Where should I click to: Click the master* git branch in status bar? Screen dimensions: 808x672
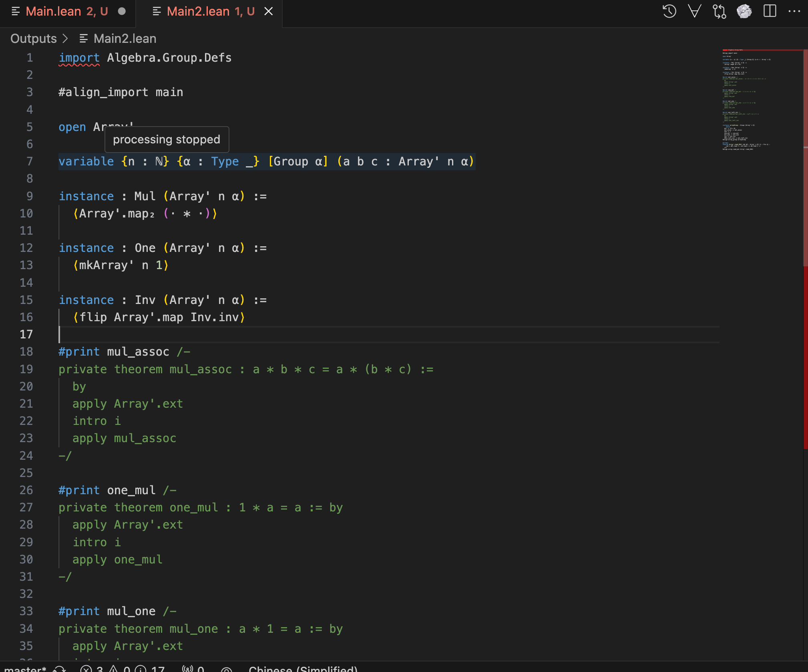click(x=25, y=668)
